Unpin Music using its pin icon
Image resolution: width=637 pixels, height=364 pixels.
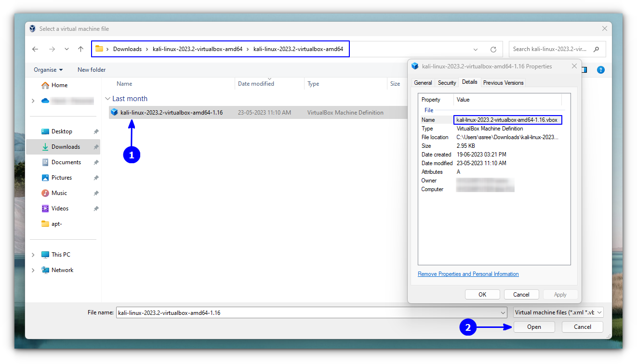point(96,193)
